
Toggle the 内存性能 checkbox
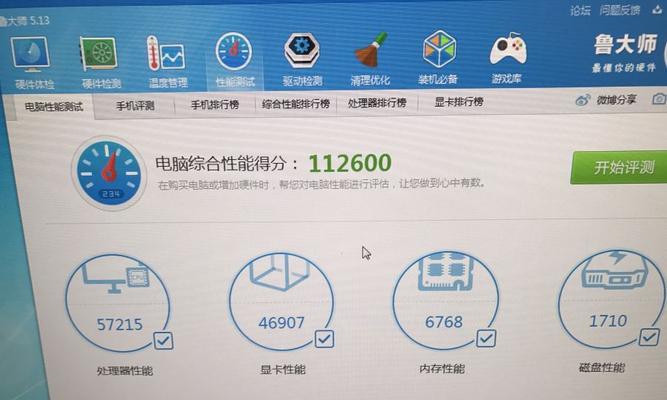[486, 339]
